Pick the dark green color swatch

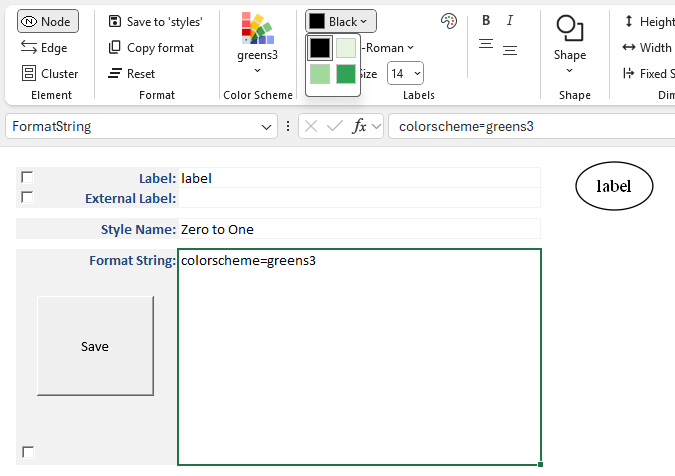[x=346, y=74]
